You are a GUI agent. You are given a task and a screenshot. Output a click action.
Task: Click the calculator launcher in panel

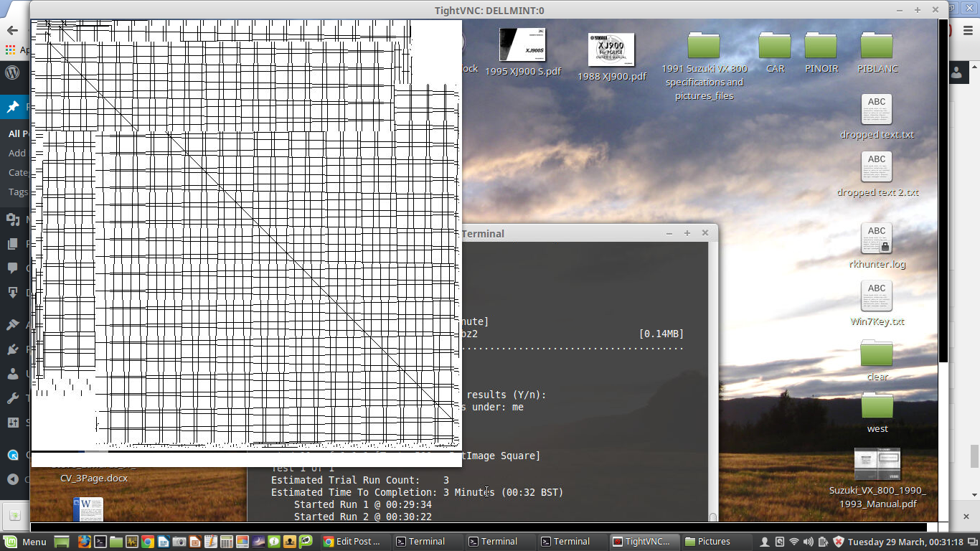point(226,542)
